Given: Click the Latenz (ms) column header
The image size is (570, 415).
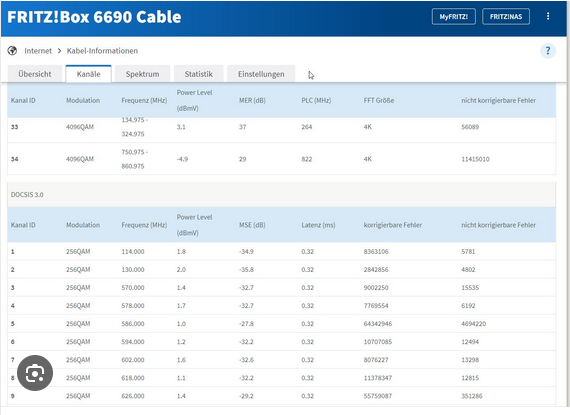Looking at the screenshot, I should tap(318, 225).
